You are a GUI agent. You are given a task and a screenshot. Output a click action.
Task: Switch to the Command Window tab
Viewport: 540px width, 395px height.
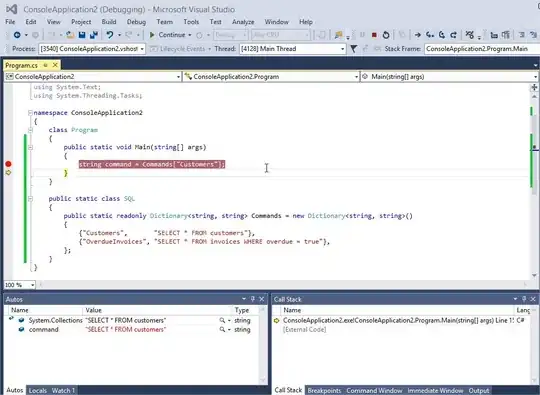pos(374,390)
